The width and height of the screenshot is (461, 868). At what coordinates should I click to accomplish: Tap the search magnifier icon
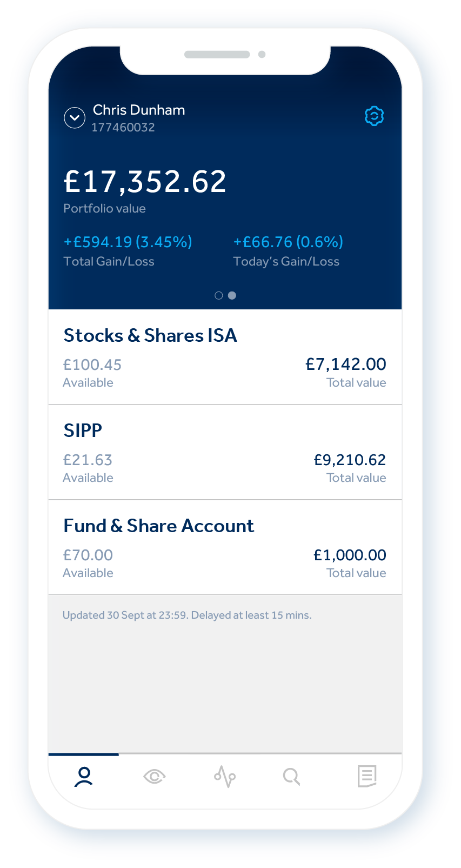291,777
